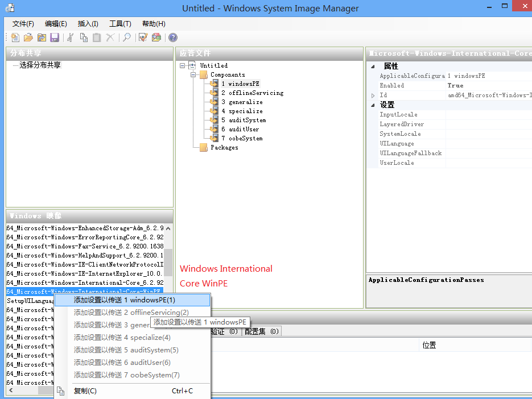Select the International-Core_6.2.92 component row
Image resolution: width=532 pixels, height=399 pixels.
click(x=85, y=282)
